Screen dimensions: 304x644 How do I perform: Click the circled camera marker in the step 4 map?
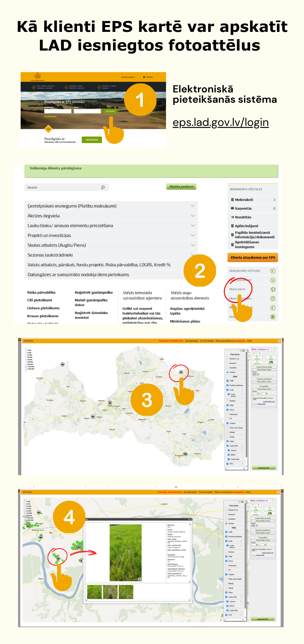point(58,559)
